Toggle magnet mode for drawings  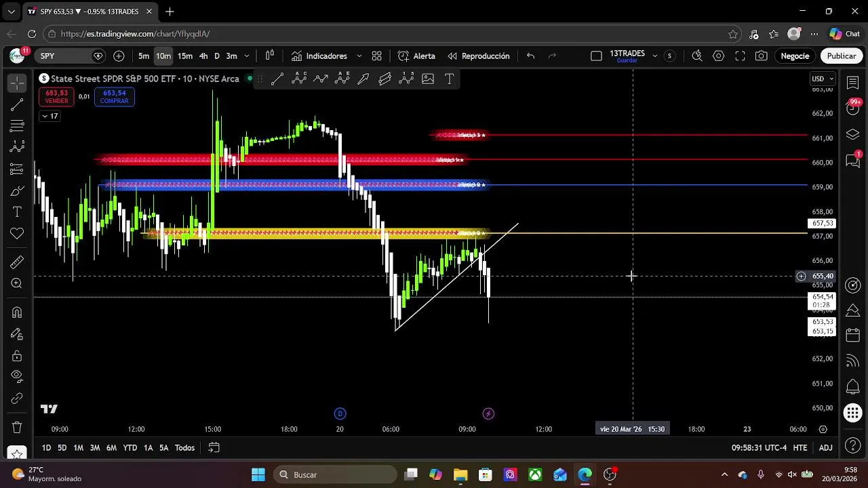point(17,312)
